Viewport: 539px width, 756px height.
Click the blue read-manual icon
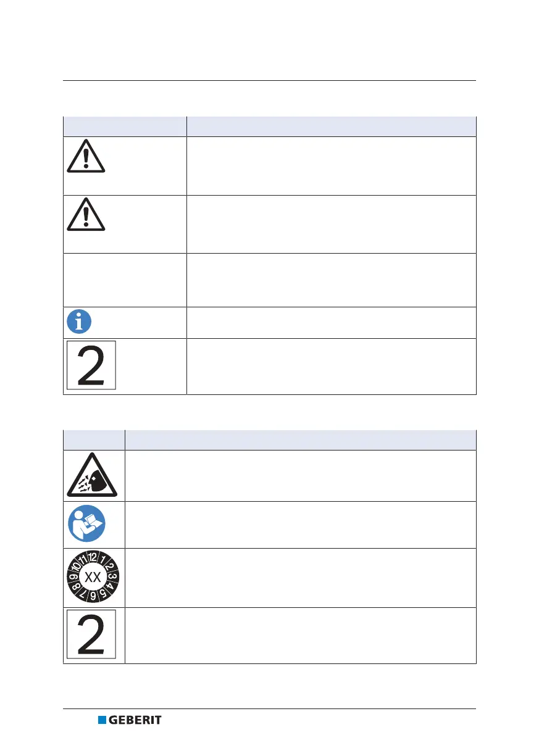click(x=86, y=525)
